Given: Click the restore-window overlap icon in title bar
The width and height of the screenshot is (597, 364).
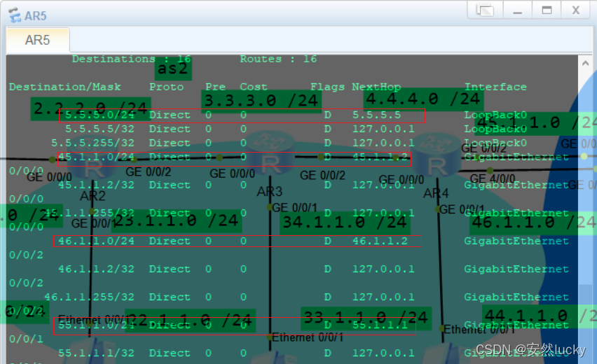Looking at the screenshot, I should pos(485,10).
